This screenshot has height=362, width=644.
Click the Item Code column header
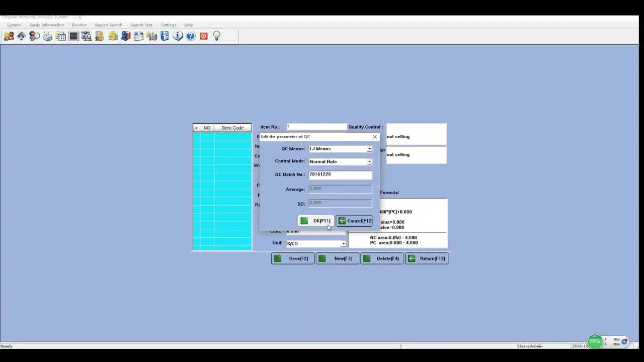(232, 128)
